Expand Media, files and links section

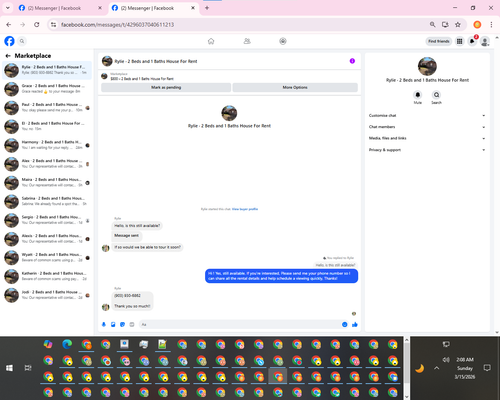(427, 138)
